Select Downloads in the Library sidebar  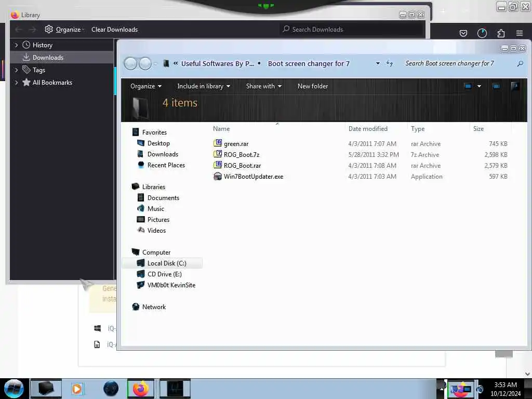coord(62,58)
